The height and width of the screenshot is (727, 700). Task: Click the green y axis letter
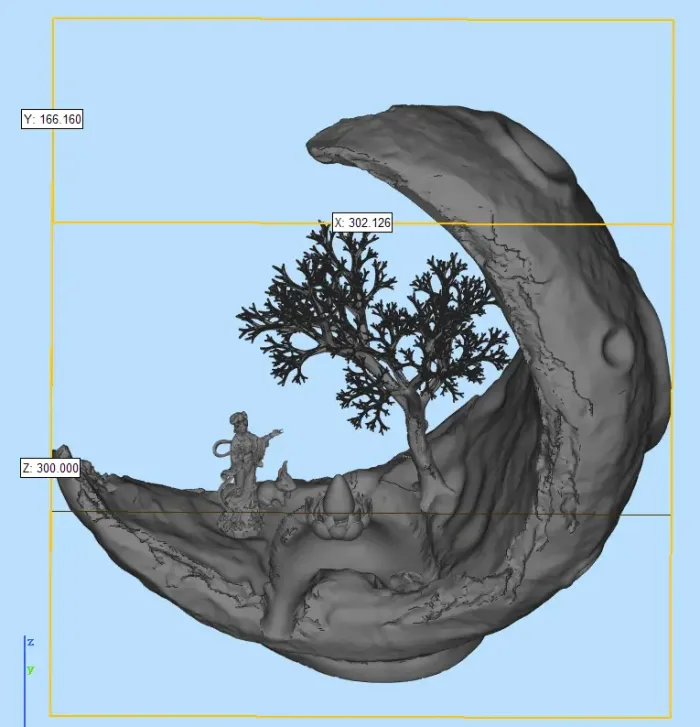pos(31,669)
